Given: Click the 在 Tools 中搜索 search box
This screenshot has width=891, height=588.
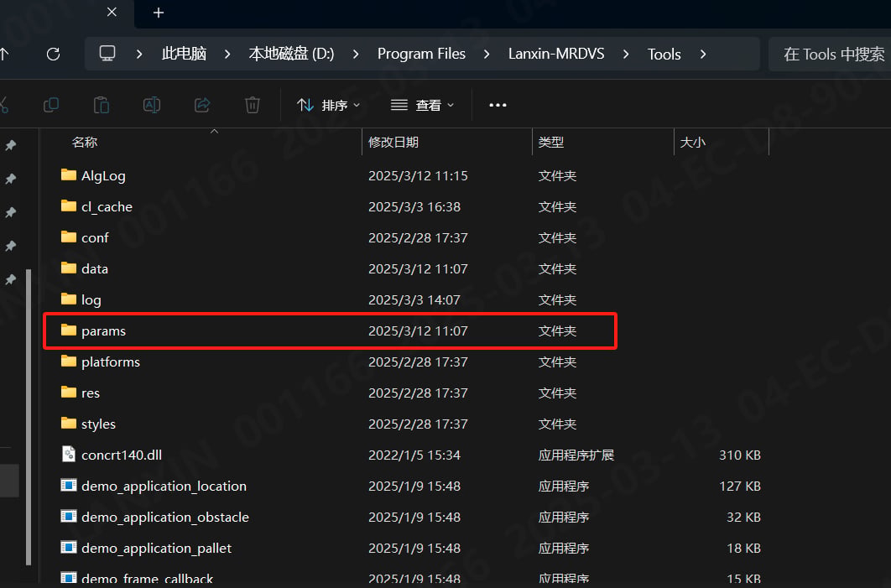Looking at the screenshot, I should tap(830, 54).
